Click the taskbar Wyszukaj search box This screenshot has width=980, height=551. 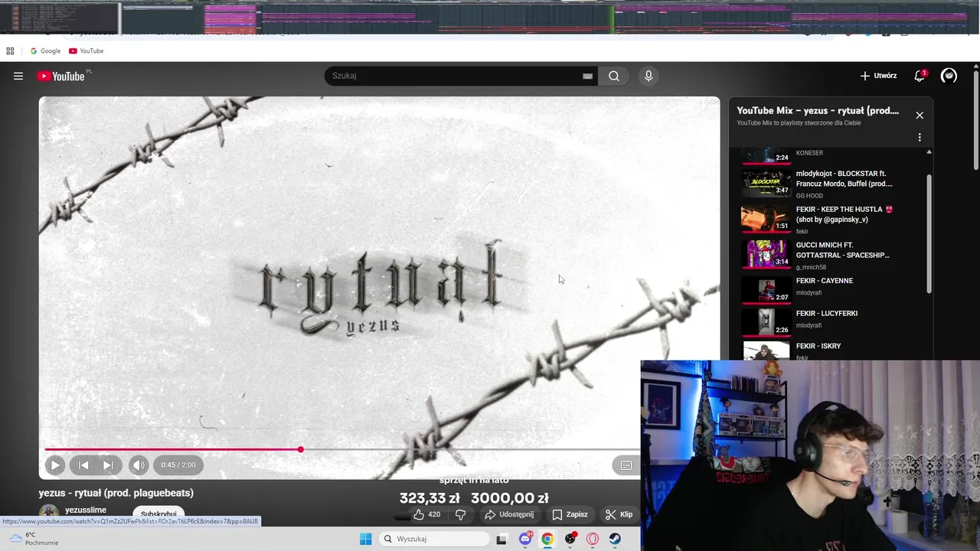(x=435, y=539)
